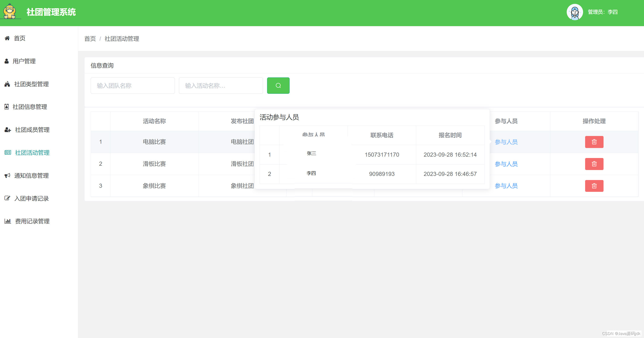Click the admin avatar picture

coord(574,12)
